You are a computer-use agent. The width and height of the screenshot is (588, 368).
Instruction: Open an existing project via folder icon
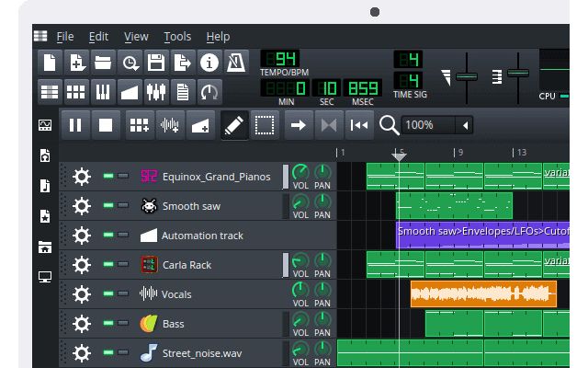[x=103, y=63]
